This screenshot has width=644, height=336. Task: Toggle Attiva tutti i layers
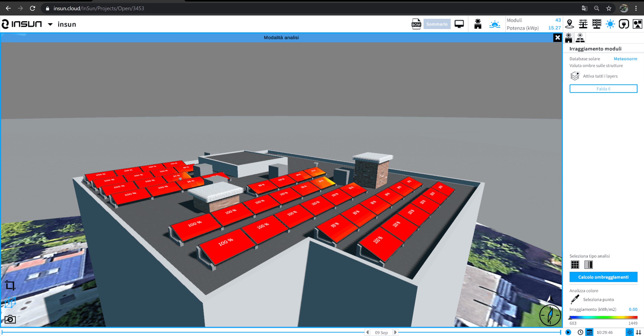pyautogui.click(x=575, y=76)
